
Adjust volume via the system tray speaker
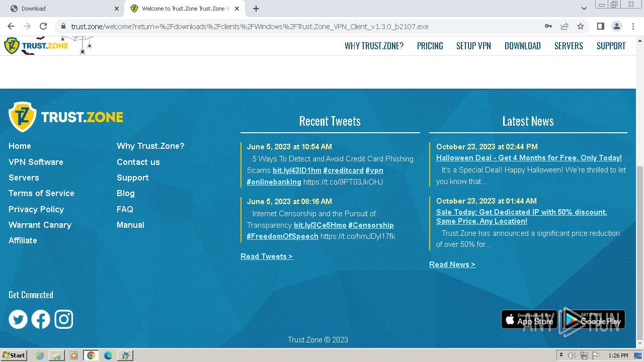572,355
